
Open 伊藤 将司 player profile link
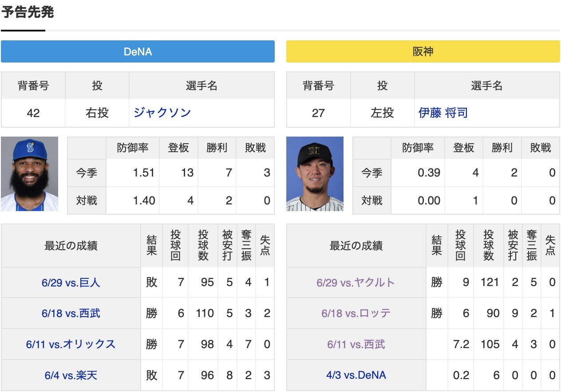(x=443, y=113)
